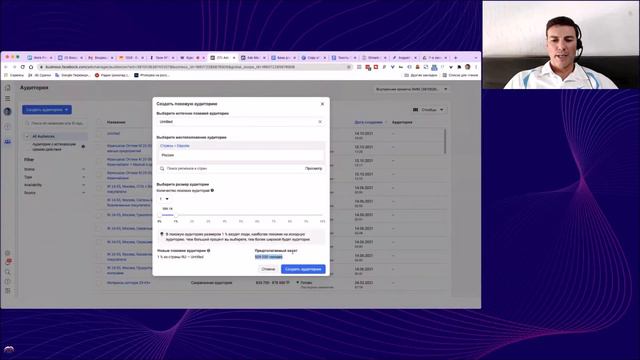The height and width of the screenshot is (360, 640).
Task: Expand the Status filter
Action: click(54, 169)
